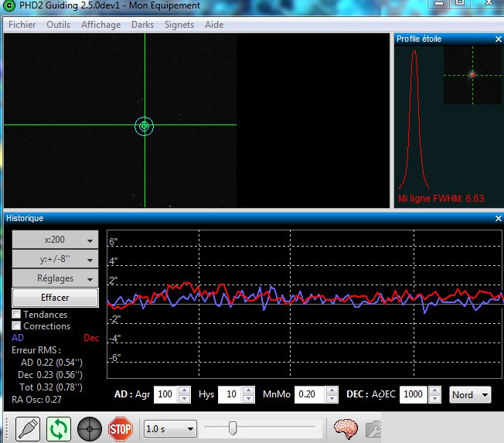Open the Darks menu
The image size is (504, 443).
pyautogui.click(x=142, y=25)
